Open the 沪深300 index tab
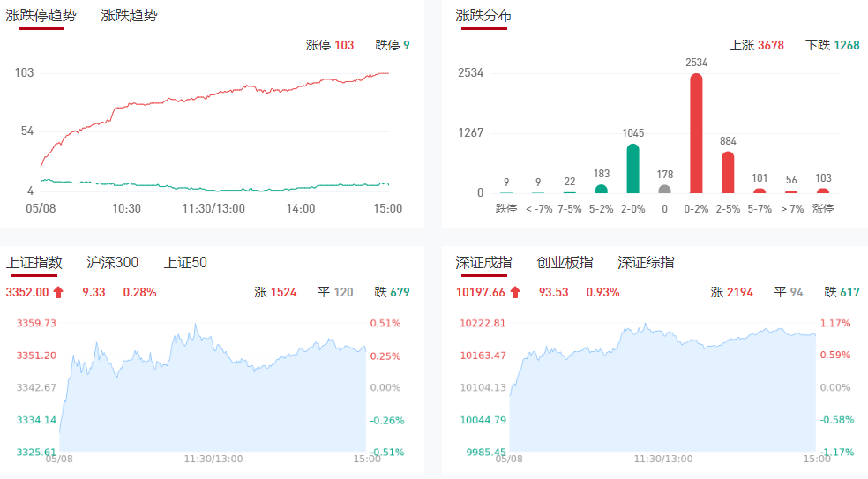Viewport: 868px width, 479px height. pos(113,262)
